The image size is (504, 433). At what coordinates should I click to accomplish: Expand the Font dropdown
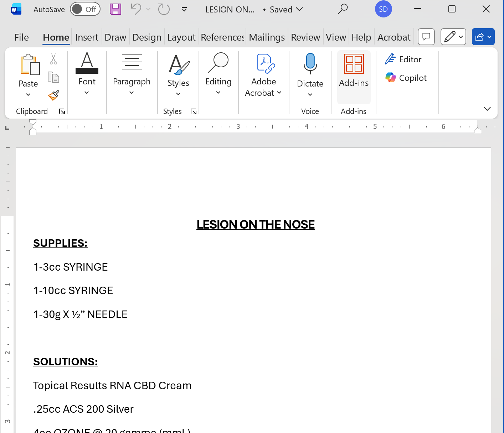(87, 93)
